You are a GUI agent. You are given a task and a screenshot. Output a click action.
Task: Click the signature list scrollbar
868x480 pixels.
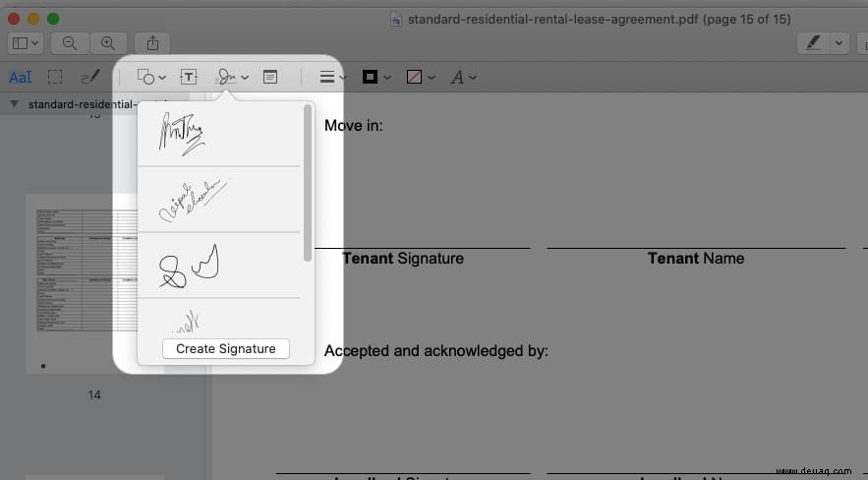tap(308, 183)
